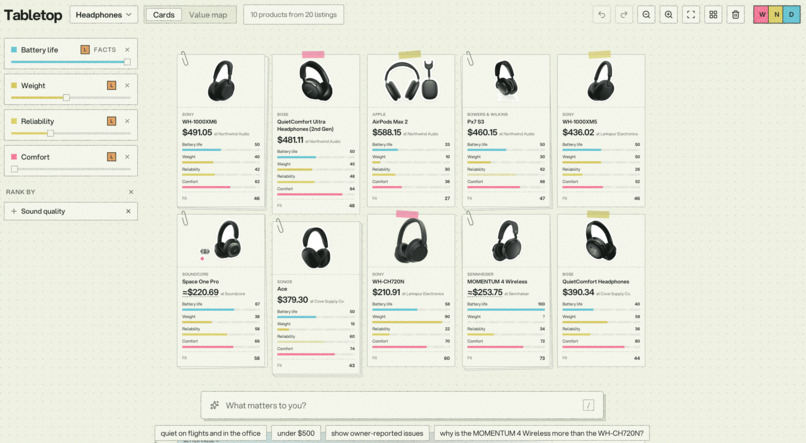806x443 pixels.
Task: Open the Headphones category dropdown
Action: (103, 15)
